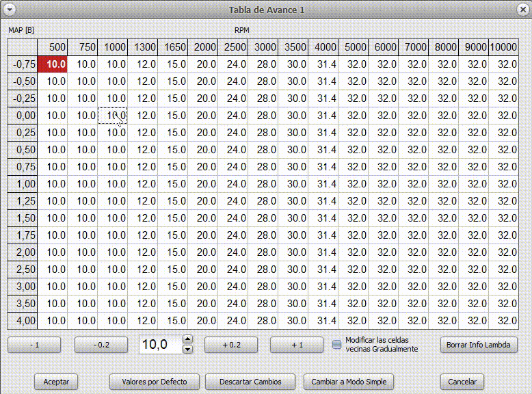Select 31.4 cell in row 1,00
532x394 pixels.
pos(323,184)
